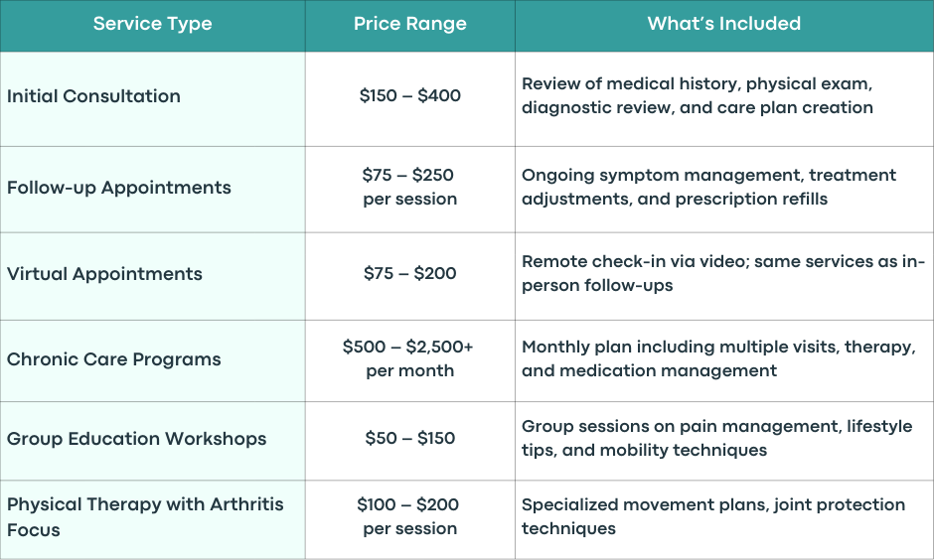The image size is (934, 560).
Task: Click the specialized movement plans description
Action: point(713,516)
